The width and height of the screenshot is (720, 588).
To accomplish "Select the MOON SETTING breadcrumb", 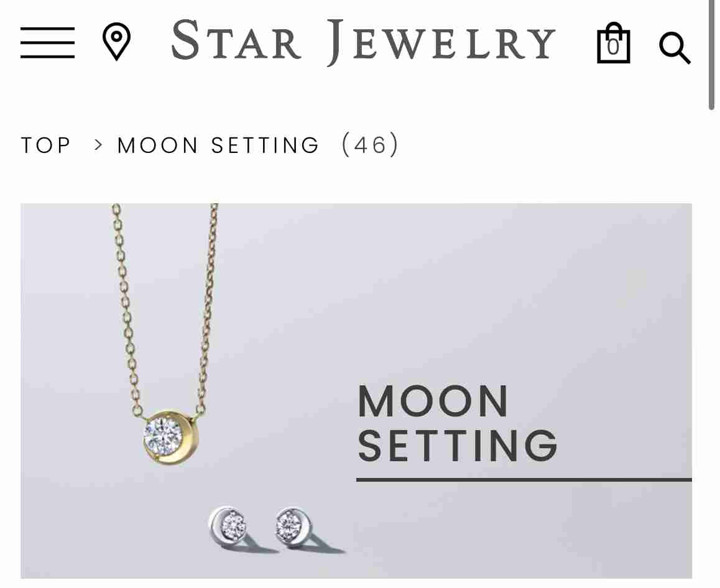I will [218, 145].
